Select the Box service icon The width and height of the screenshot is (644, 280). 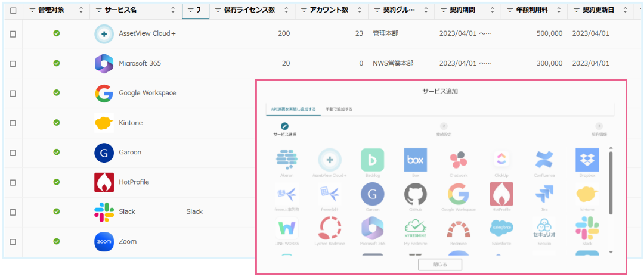[x=416, y=160]
